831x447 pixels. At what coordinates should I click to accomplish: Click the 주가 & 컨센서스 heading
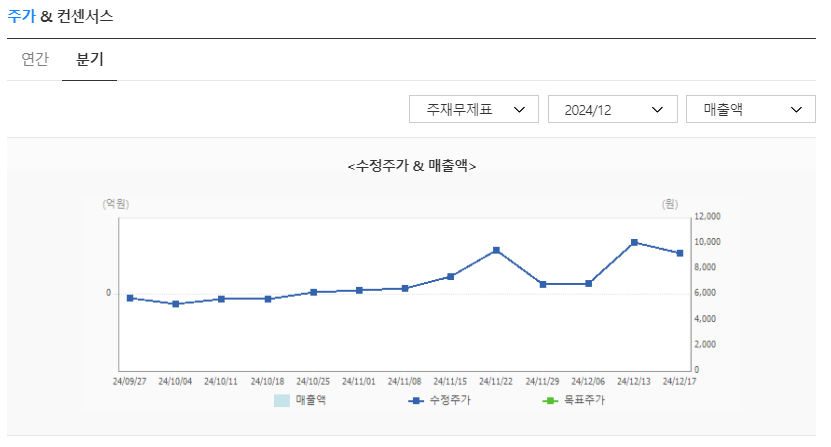60,16
